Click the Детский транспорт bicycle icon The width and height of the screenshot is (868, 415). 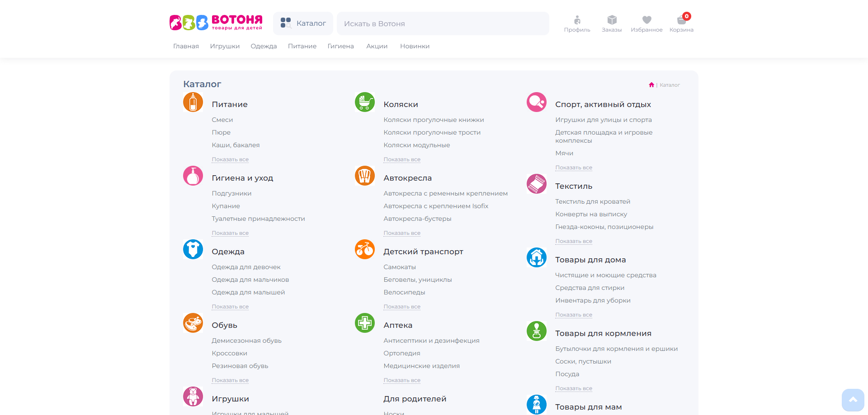[x=365, y=249]
